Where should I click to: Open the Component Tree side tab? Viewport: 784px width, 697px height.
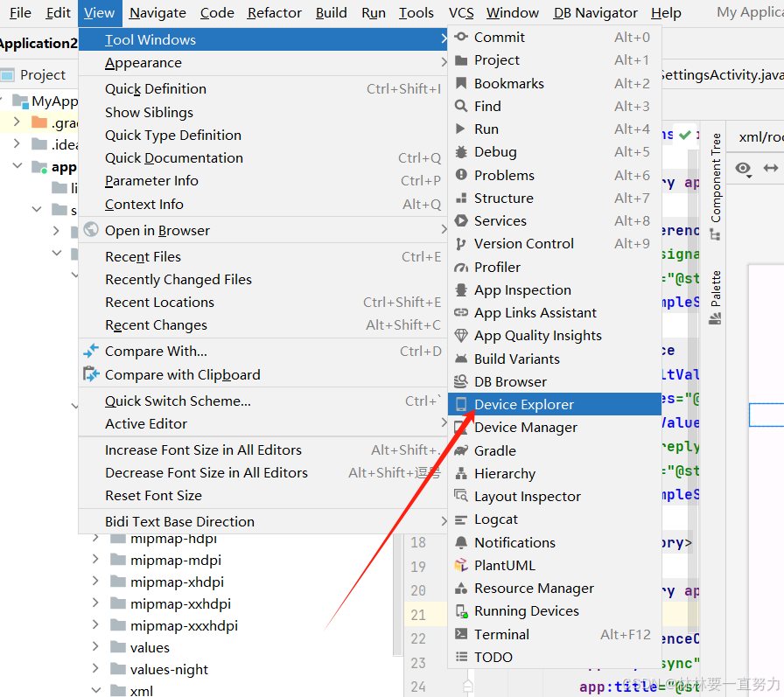coord(716,186)
